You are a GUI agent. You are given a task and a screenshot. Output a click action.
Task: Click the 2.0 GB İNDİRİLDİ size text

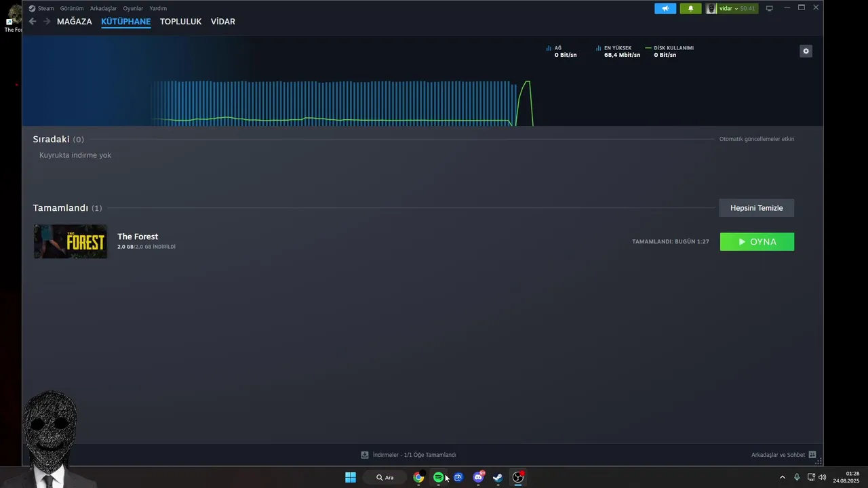(146, 247)
